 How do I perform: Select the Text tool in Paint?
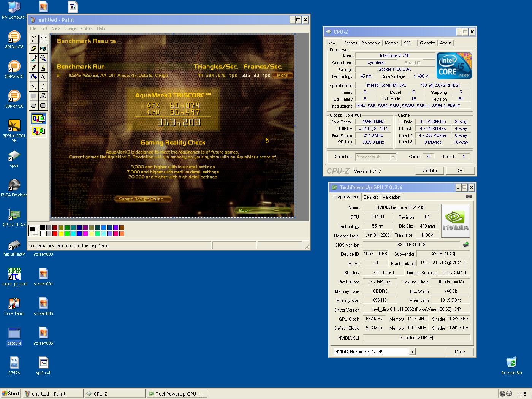(43, 77)
